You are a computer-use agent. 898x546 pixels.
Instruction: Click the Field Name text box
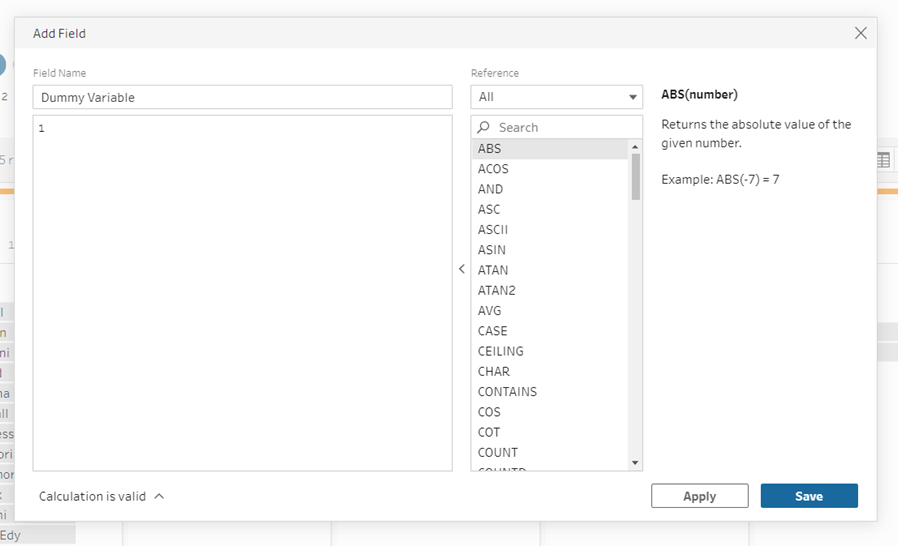click(x=243, y=97)
